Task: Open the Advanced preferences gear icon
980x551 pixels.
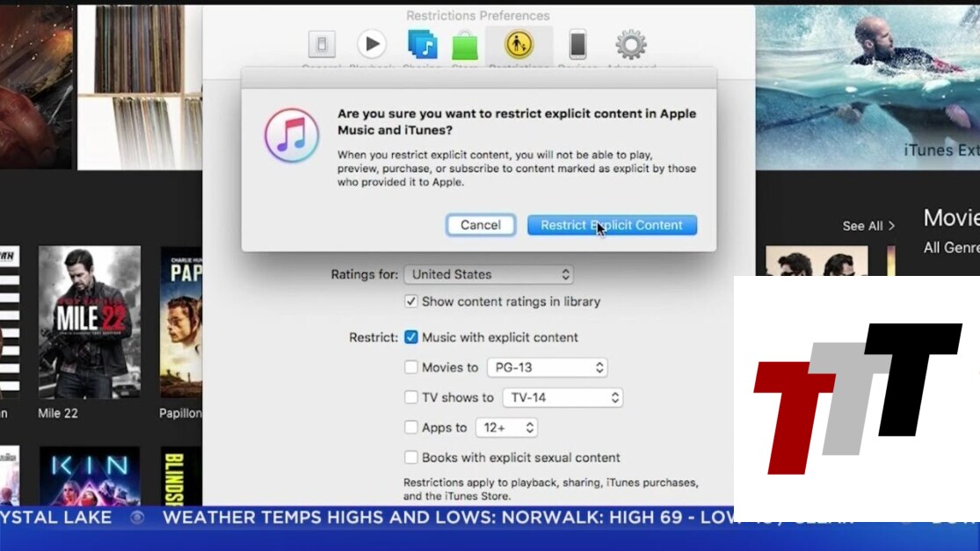Action: pyautogui.click(x=630, y=44)
